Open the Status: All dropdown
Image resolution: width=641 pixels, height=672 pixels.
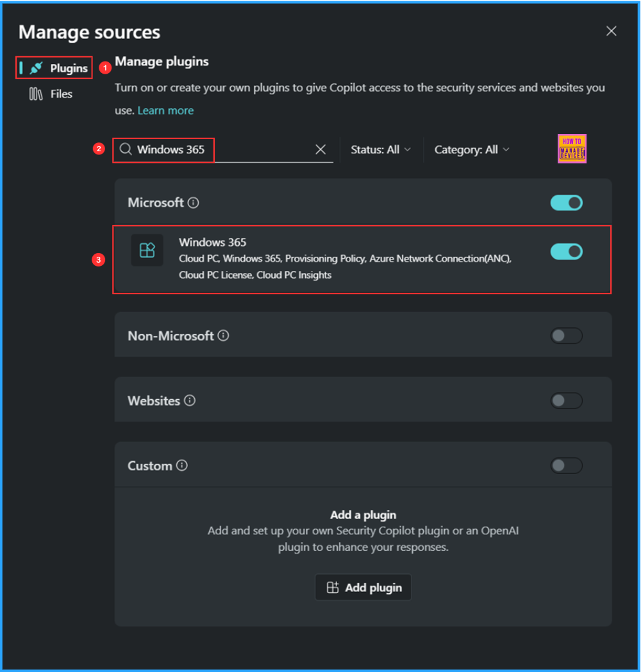pyautogui.click(x=381, y=149)
